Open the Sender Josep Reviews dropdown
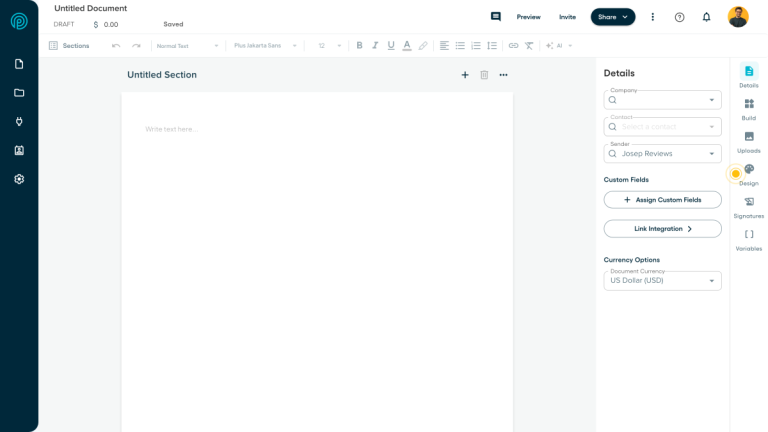768x432 pixels. 662,154
